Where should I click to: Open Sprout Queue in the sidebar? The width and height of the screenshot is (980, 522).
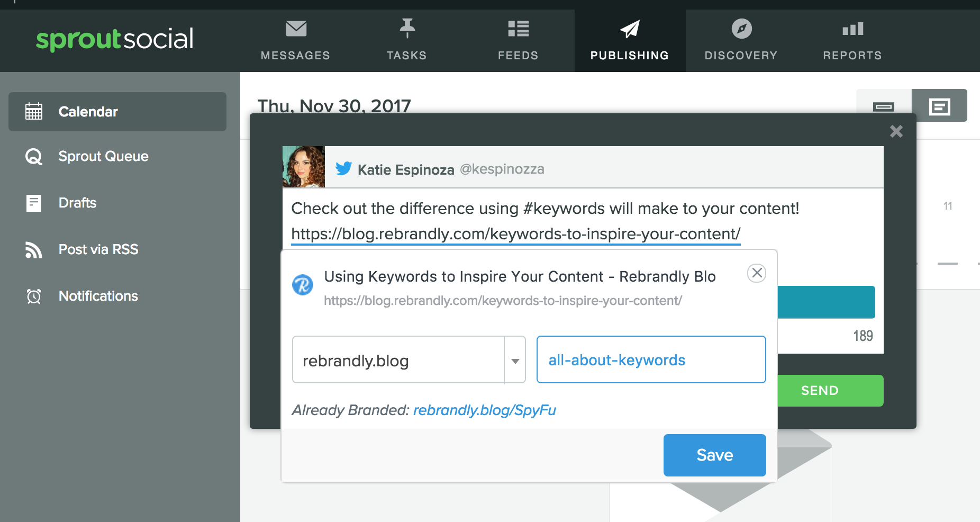click(117, 157)
